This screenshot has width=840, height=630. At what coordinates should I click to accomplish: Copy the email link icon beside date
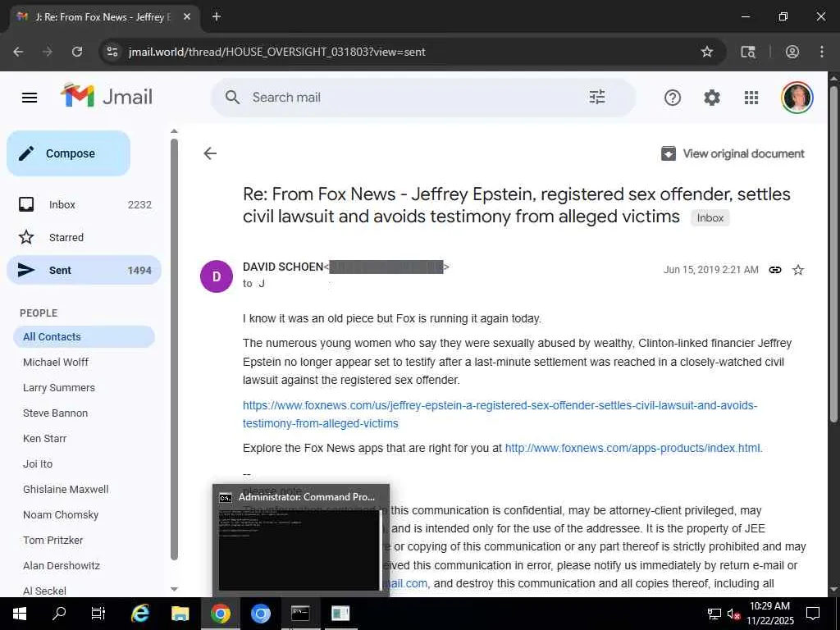tap(774, 269)
